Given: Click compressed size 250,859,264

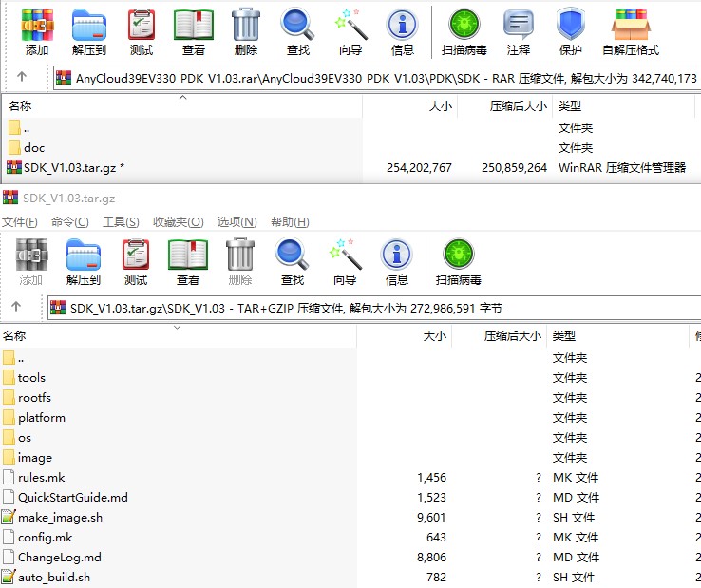Looking at the screenshot, I should [514, 168].
